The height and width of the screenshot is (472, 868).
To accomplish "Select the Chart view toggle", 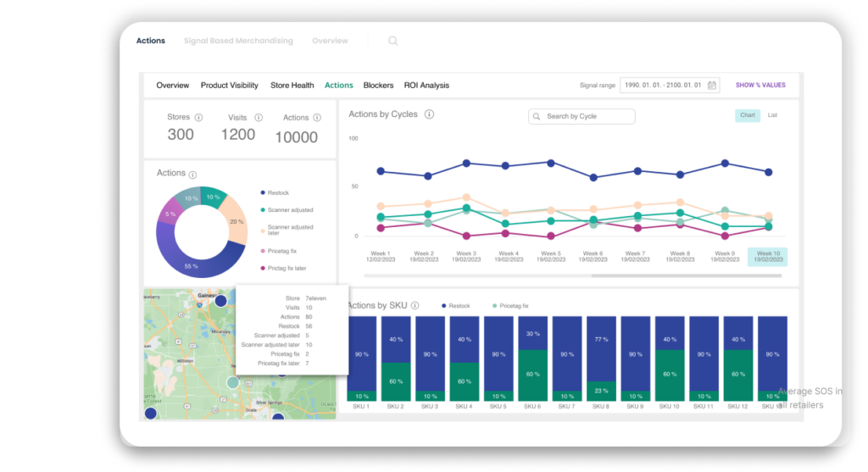I will tap(747, 115).
